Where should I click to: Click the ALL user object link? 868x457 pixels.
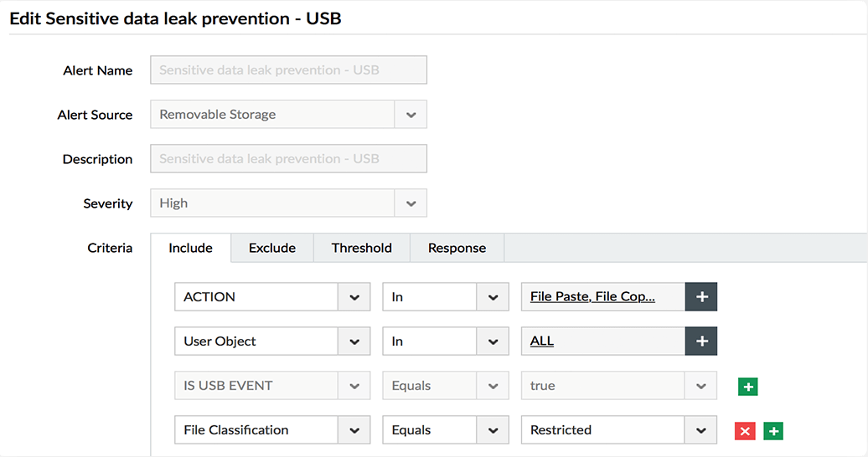coord(542,341)
